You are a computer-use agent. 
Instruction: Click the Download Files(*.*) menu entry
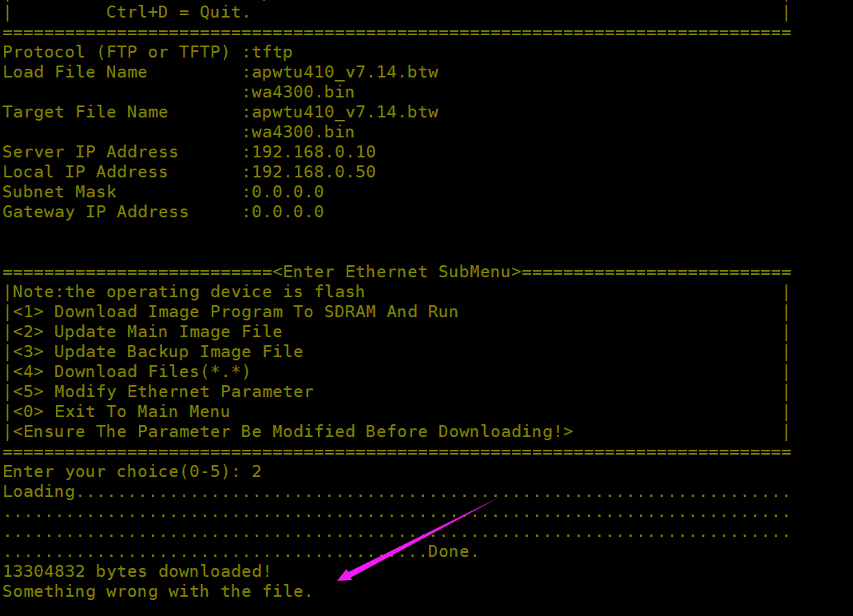[132, 372]
